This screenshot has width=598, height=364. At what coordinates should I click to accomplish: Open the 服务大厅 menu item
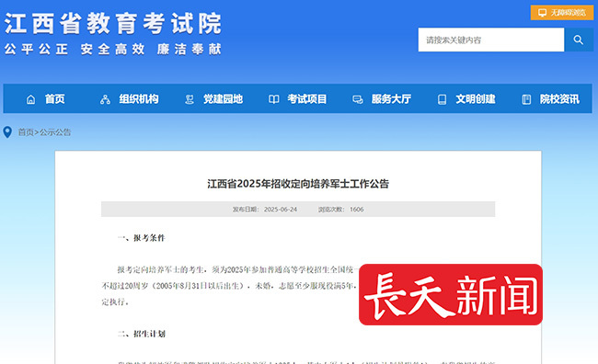(x=391, y=99)
